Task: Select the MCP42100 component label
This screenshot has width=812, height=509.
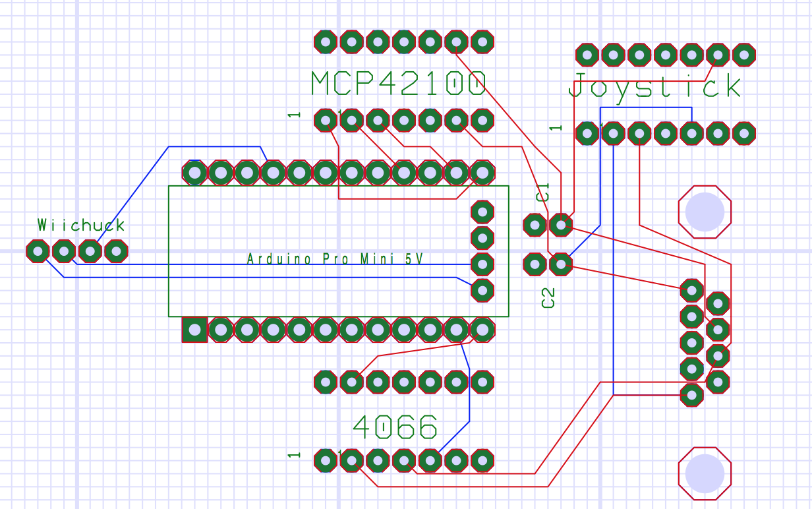Action: click(398, 84)
